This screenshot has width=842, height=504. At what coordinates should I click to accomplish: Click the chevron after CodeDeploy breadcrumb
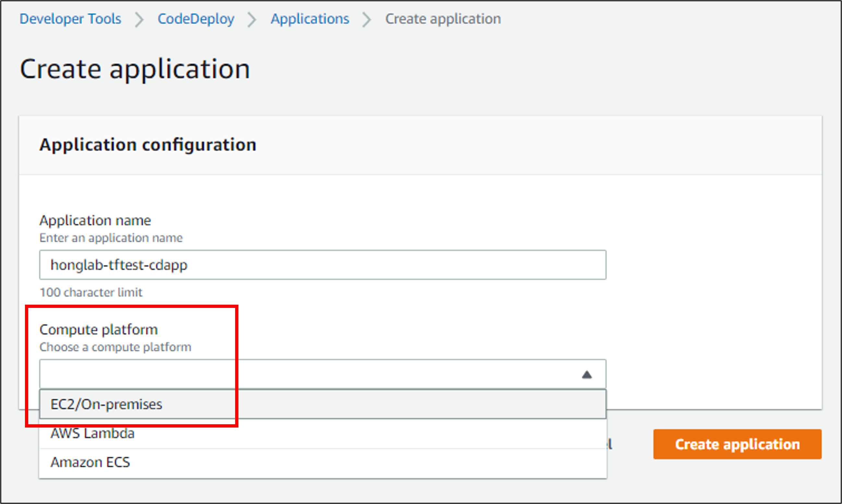pyautogui.click(x=252, y=19)
